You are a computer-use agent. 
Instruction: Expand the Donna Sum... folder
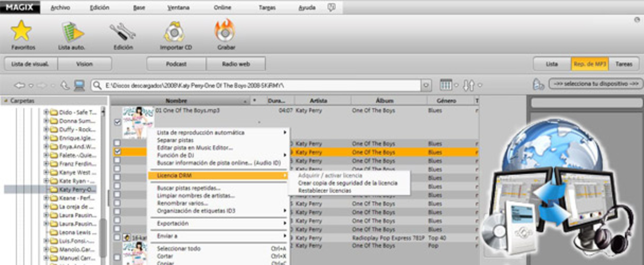(x=46, y=121)
